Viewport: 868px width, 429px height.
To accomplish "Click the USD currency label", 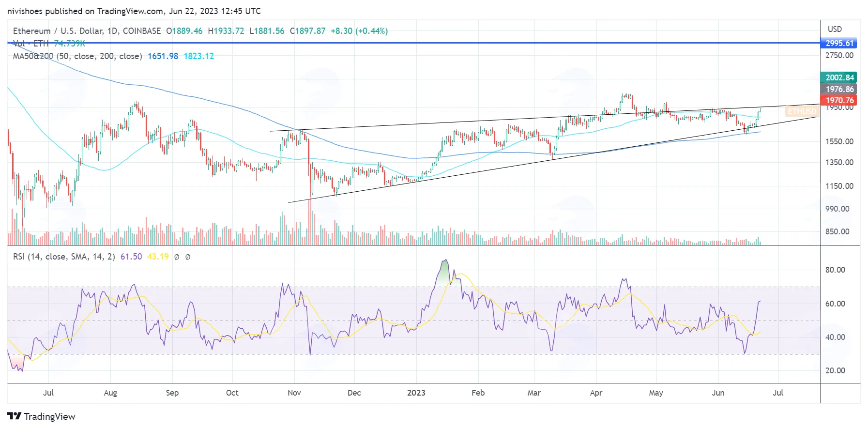I will [835, 29].
